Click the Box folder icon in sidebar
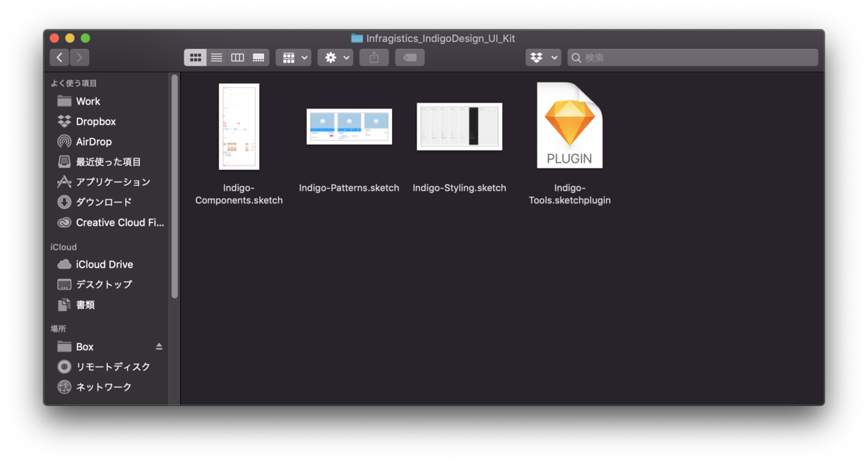868x463 pixels. (x=64, y=347)
